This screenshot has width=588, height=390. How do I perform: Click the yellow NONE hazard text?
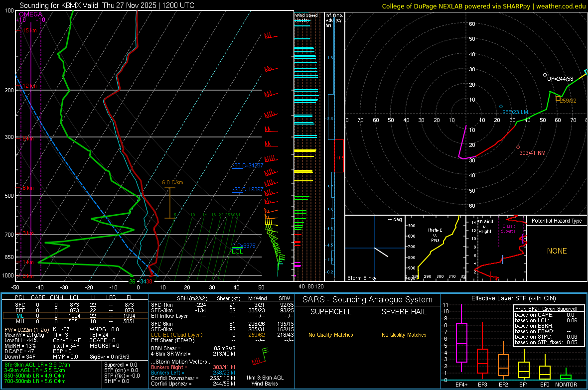pyautogui.click(x=557, y=251)
